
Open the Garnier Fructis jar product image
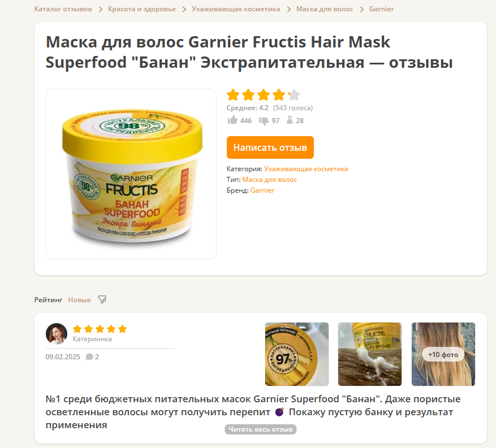[x=131, y=174]
